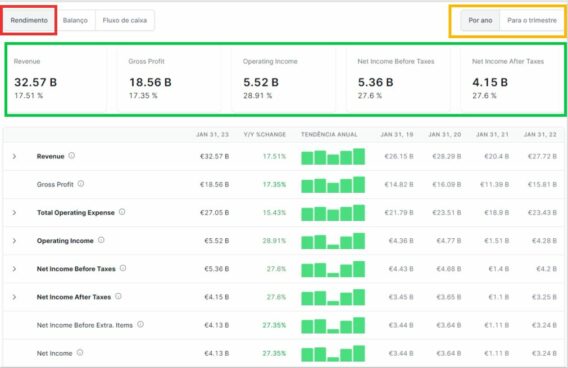Expand the Net Income After Taxes row
The height and width of the screenshot is (368, 568).
pyautogui.click(x=14, y=297)
